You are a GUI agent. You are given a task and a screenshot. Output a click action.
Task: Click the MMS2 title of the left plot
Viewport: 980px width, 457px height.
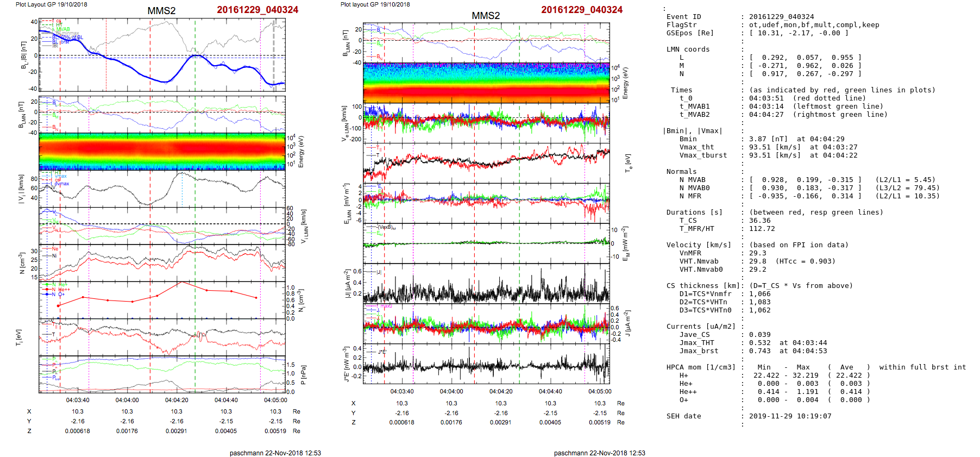pos(161,11)
